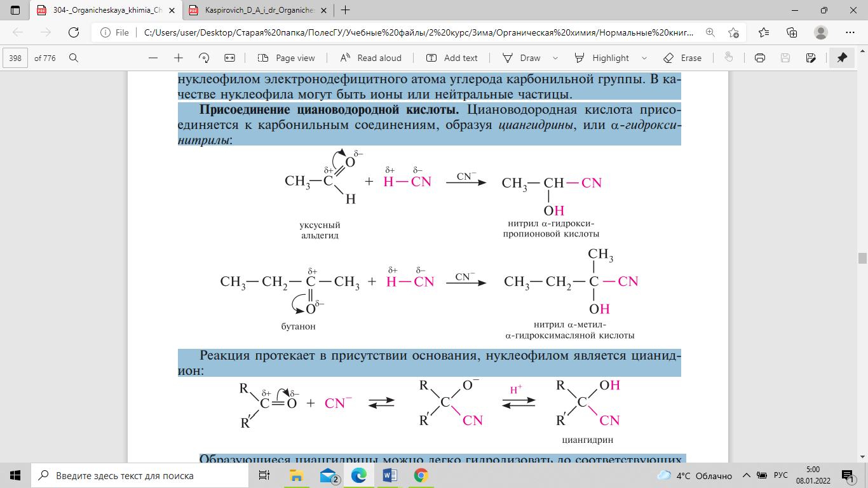Click the page number field showing 398
The width and height of the screenshot is (868, 488).
click(16, 58)
